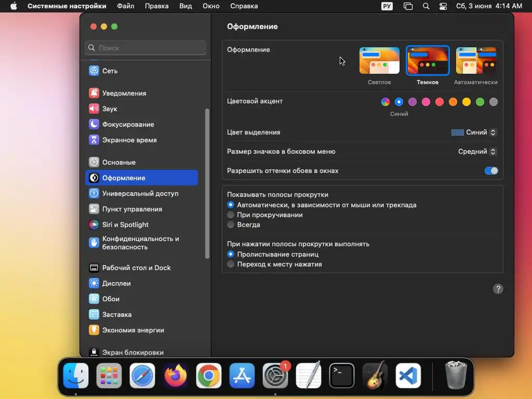
Task: Open the Экономия энергии bulb icon
Action: click(x=94, y=330)
